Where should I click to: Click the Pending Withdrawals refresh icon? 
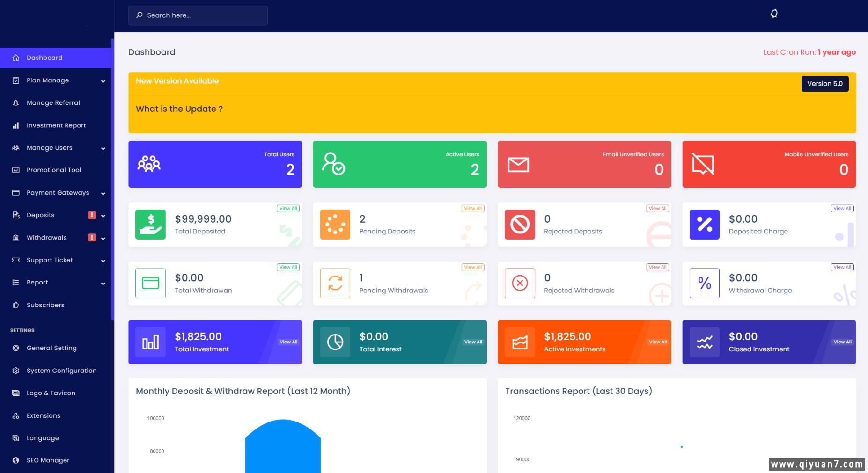click(335, 283)
